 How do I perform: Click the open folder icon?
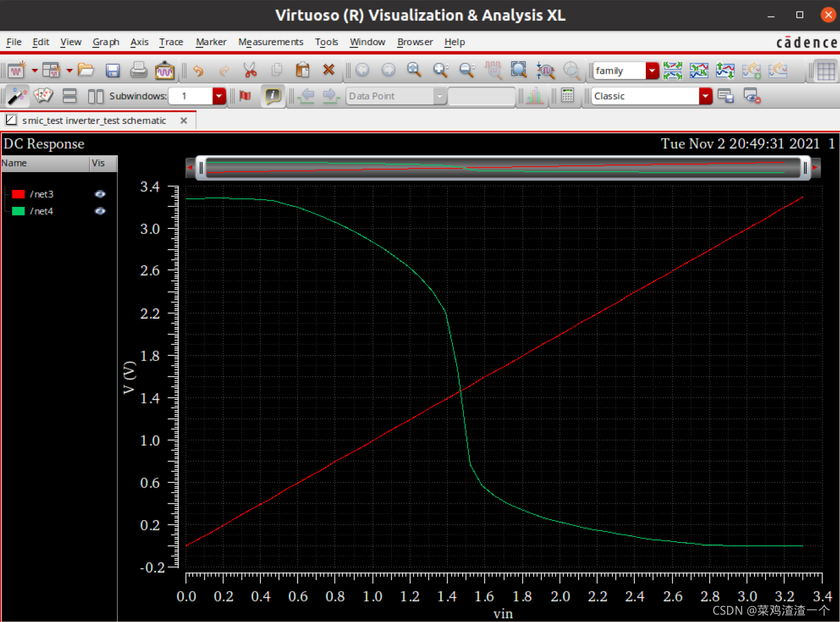[86, 70]
